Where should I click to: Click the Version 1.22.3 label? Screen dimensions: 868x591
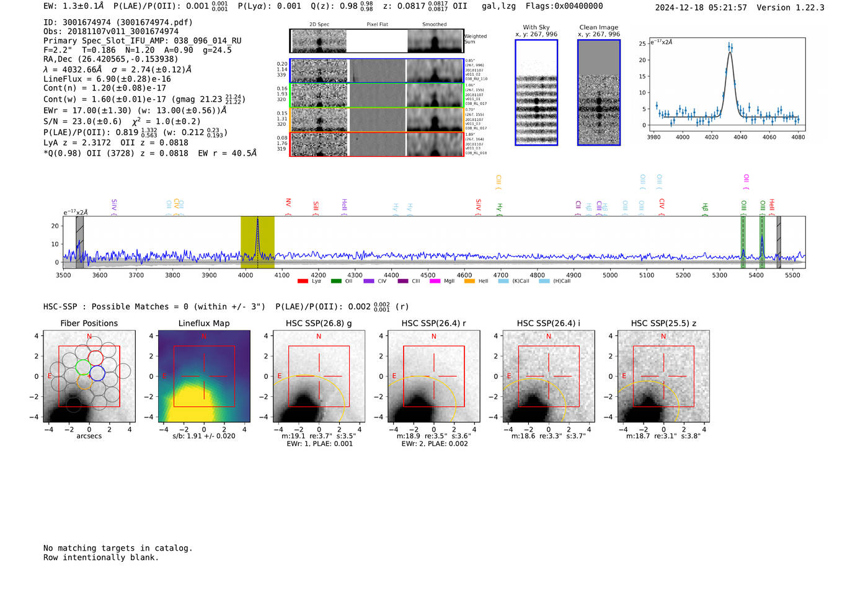pos(790,7)
